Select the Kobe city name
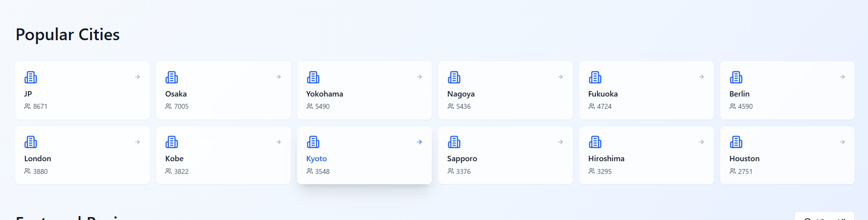This screenshot has height=220, width=868. pos(174,159)
